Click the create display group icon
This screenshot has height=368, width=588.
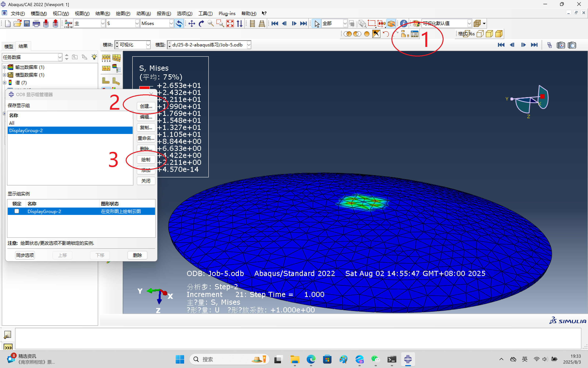[x=405, y=34]
